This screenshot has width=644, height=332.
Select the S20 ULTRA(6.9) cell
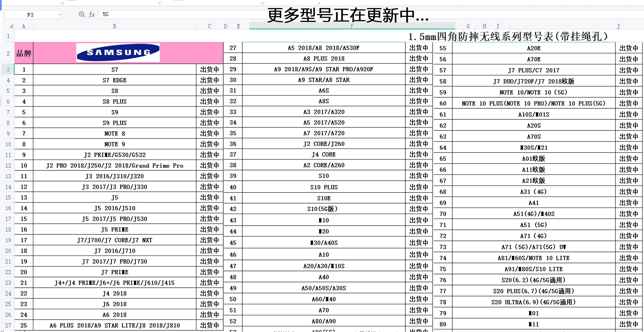tap(534, 302)
